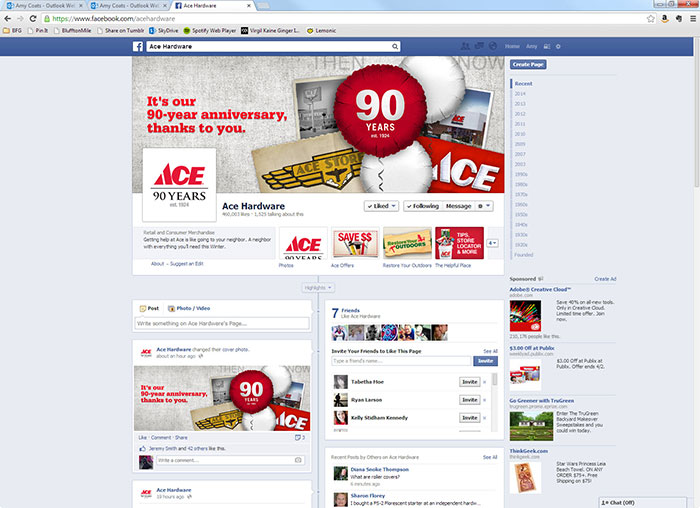Open Amy profile link in header
This screenshot has height=508, width=700.
531,46
